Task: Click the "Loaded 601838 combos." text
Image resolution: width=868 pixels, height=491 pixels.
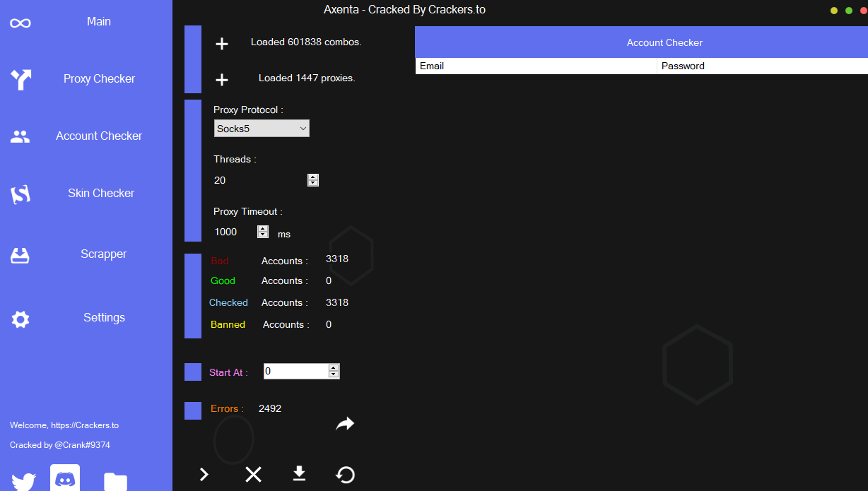Action: coord(306,42)
